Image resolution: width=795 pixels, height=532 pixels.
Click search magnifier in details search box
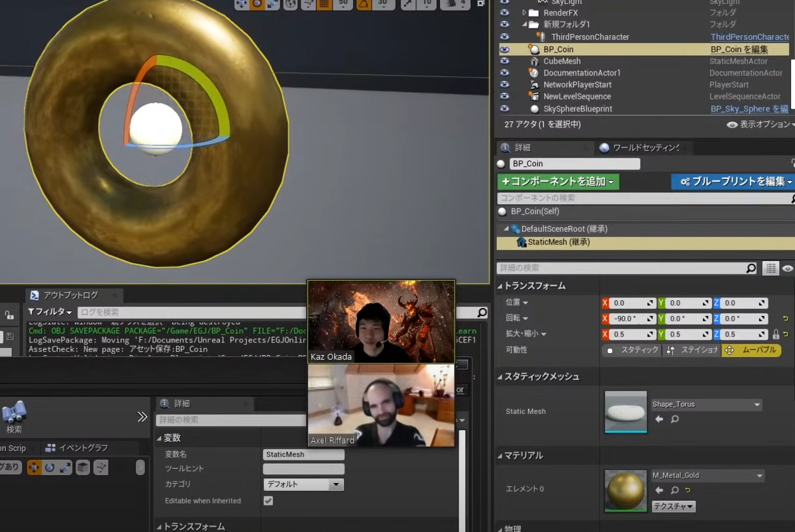(751, 268)
